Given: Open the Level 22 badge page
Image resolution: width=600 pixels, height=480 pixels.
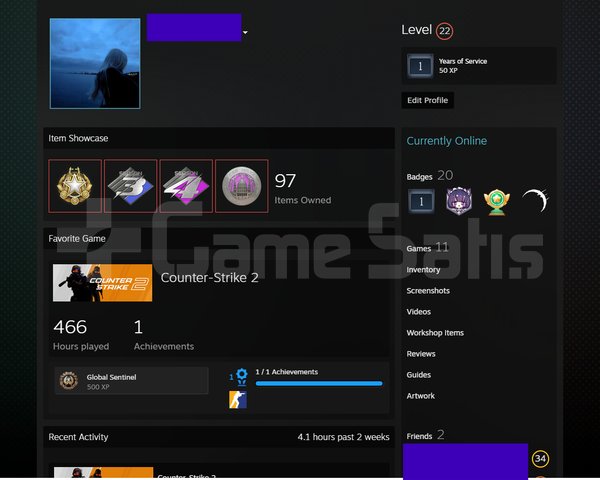Looking at the screenshot, I should tap(444, 31).
